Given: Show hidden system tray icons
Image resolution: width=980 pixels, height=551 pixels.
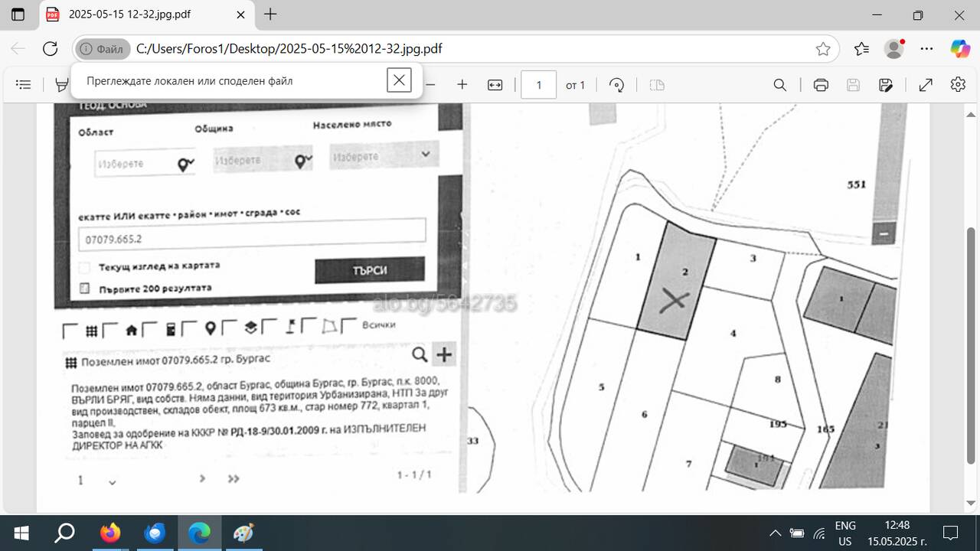Looking at the screenshot, I should (775, 533).
